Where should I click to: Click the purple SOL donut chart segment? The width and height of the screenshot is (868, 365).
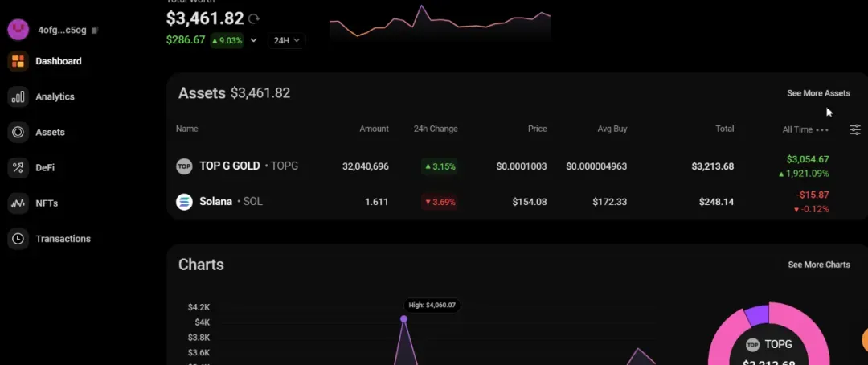tap(757, 316)
